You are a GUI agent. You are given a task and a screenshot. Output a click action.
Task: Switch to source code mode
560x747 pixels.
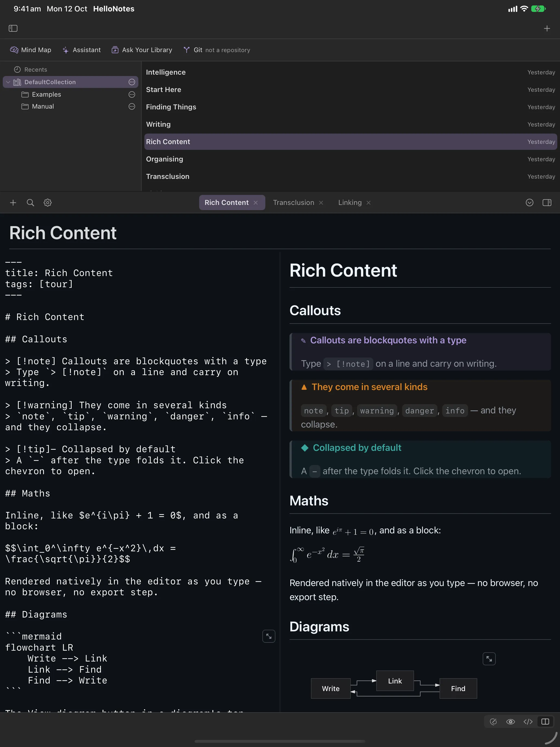click(528, 722)
